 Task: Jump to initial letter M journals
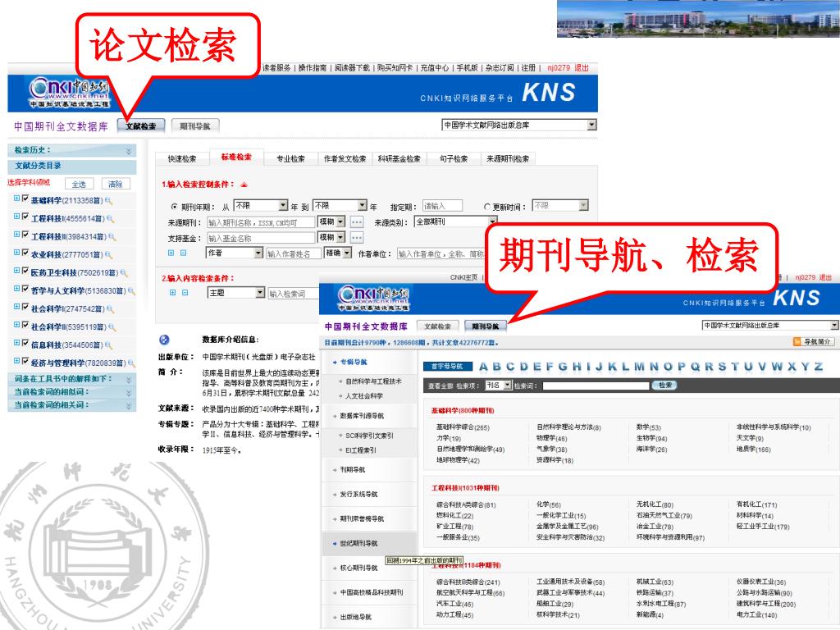pyautogui.click(x=639, y=367)
